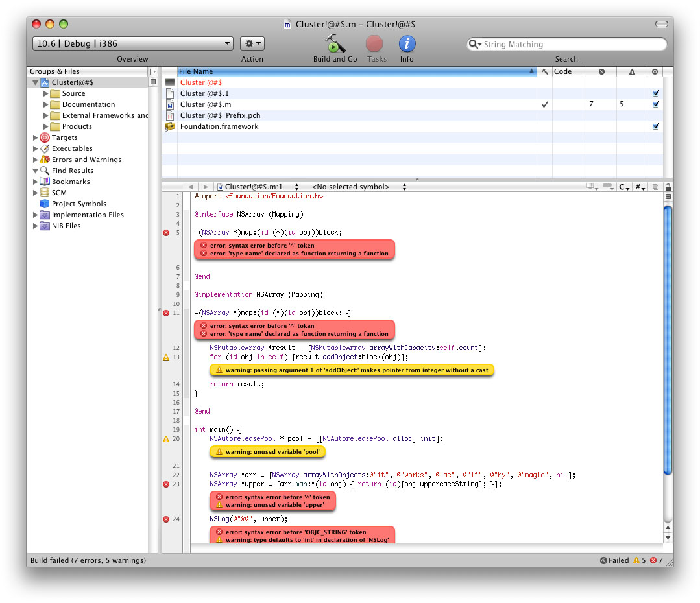Open the C class hierarchy popup

[624, 187]
